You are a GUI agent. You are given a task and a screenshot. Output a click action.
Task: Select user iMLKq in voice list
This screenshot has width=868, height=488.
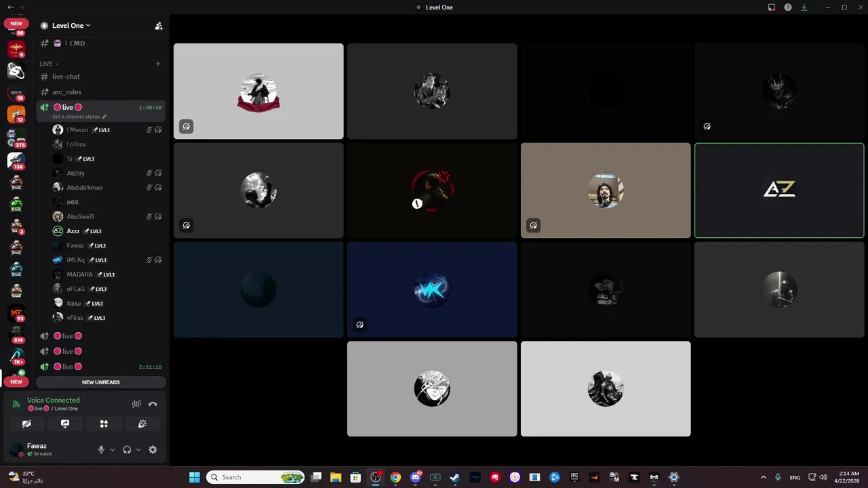[x=107, y=260]
